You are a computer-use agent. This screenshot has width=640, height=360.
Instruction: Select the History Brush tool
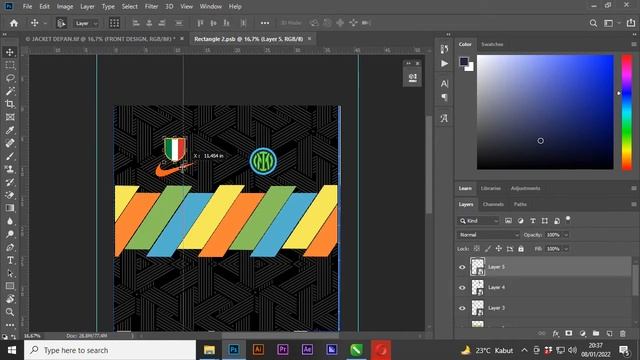(10, 182)
